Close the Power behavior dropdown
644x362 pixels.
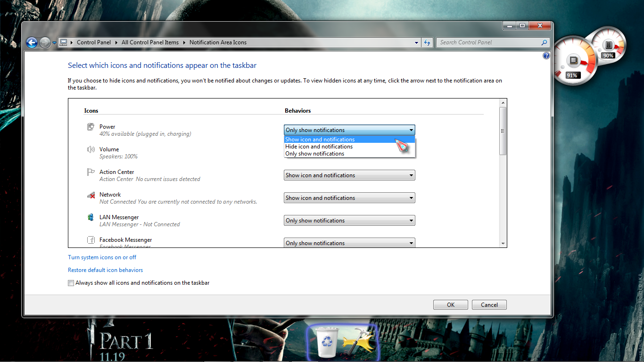[349, 130]
